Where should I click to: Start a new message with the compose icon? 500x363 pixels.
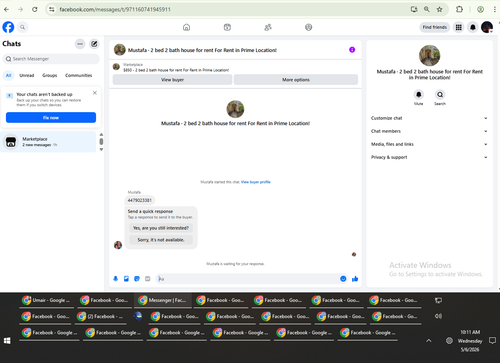coord(94,44)
